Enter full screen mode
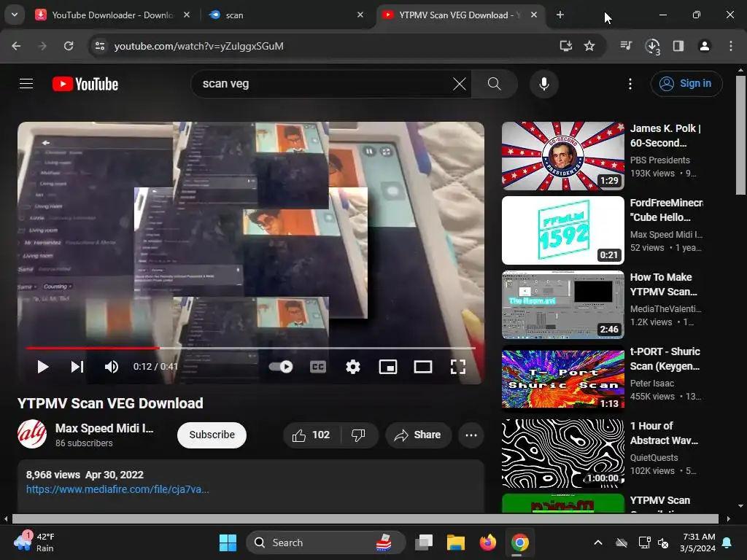This screenshot has height=560, width=747. pyautogui.click(x=458, y=367)
